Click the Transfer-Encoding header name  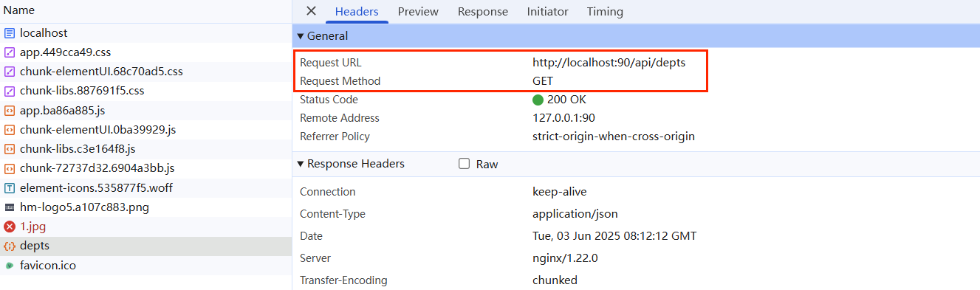click(x=343, y=280)
